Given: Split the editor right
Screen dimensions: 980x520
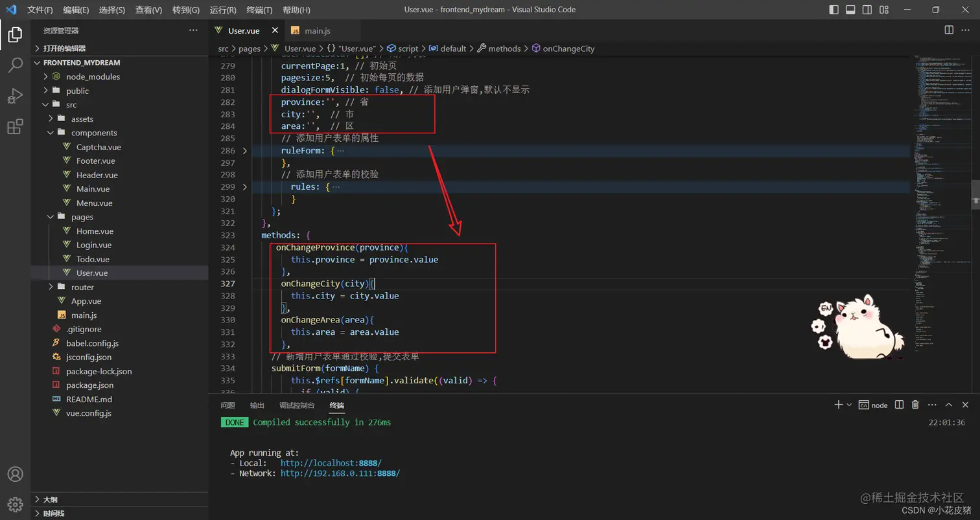Looking at the screenshot, I should coord(949,30).
